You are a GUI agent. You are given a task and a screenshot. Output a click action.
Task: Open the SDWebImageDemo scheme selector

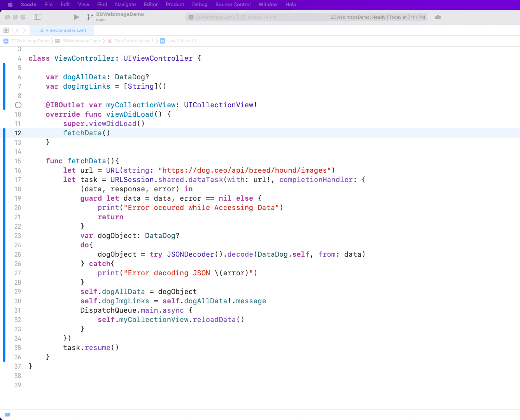(212, 17)
